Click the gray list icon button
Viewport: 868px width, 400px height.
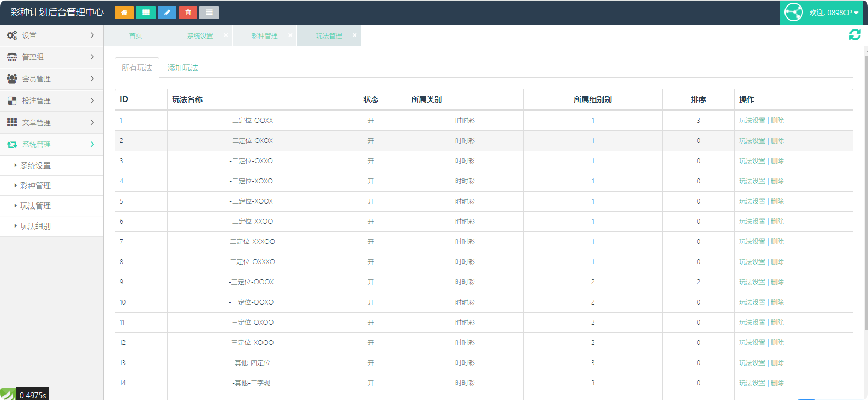[209, 13]
